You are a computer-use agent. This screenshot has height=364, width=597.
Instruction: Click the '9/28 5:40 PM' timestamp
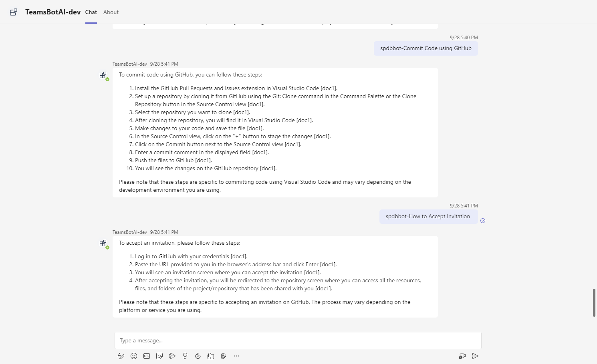tap(464, 38)
